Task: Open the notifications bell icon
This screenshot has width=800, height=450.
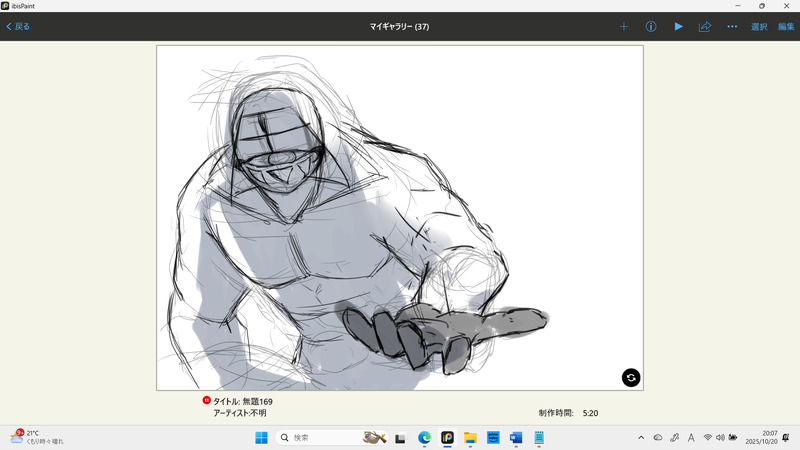Action: [786, 438]
